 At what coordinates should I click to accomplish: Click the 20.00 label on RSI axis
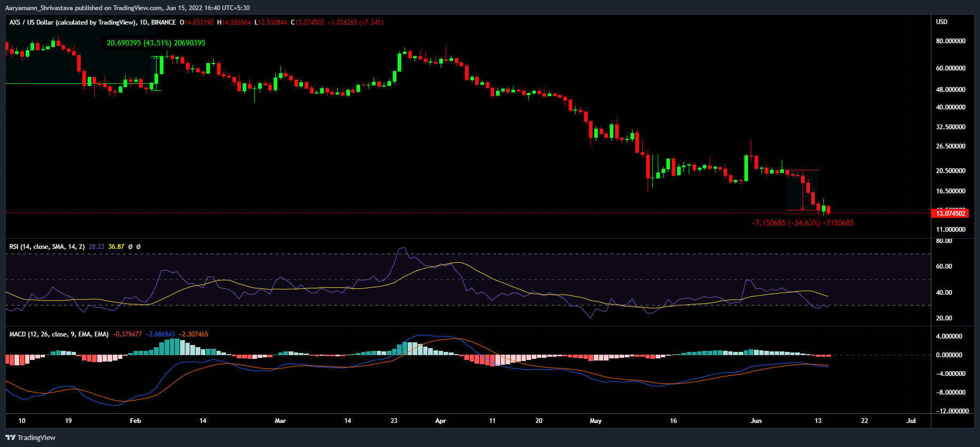point(944,318)
